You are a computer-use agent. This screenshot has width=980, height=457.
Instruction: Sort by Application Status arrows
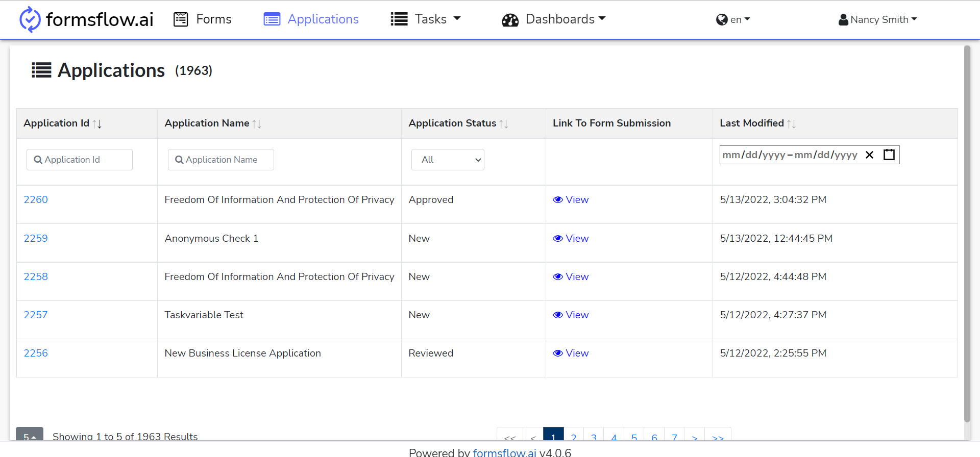click(x=504, y=123)
